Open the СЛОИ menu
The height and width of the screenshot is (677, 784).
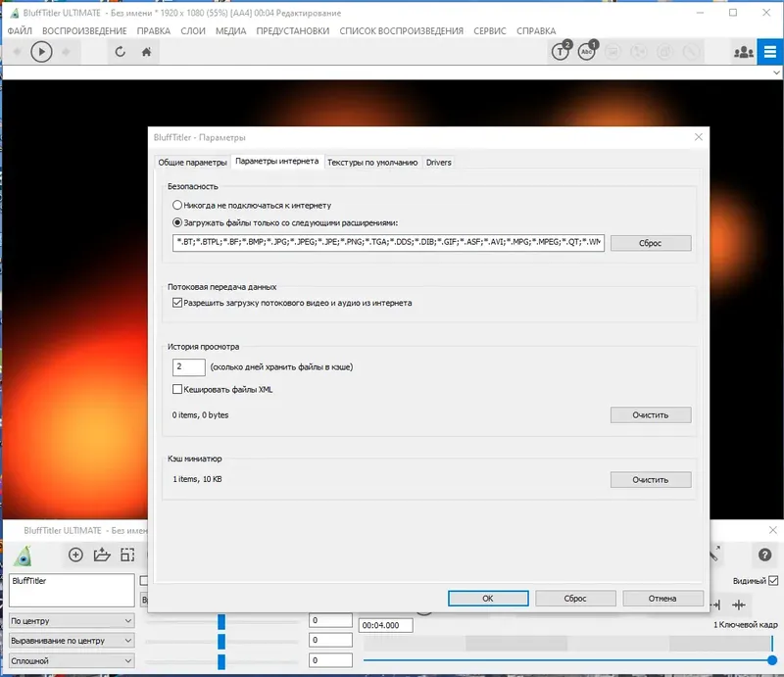pos(193,31)
